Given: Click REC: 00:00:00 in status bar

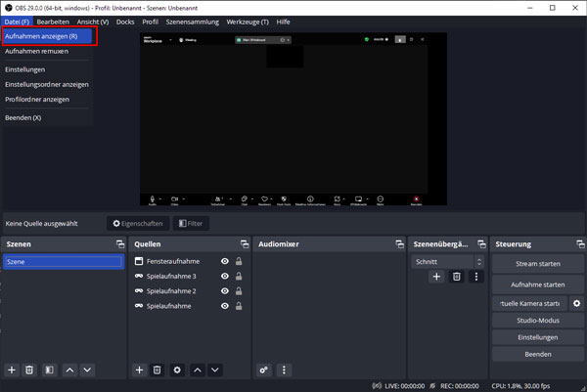Looking at the screenshot, I should click(460, 386).
